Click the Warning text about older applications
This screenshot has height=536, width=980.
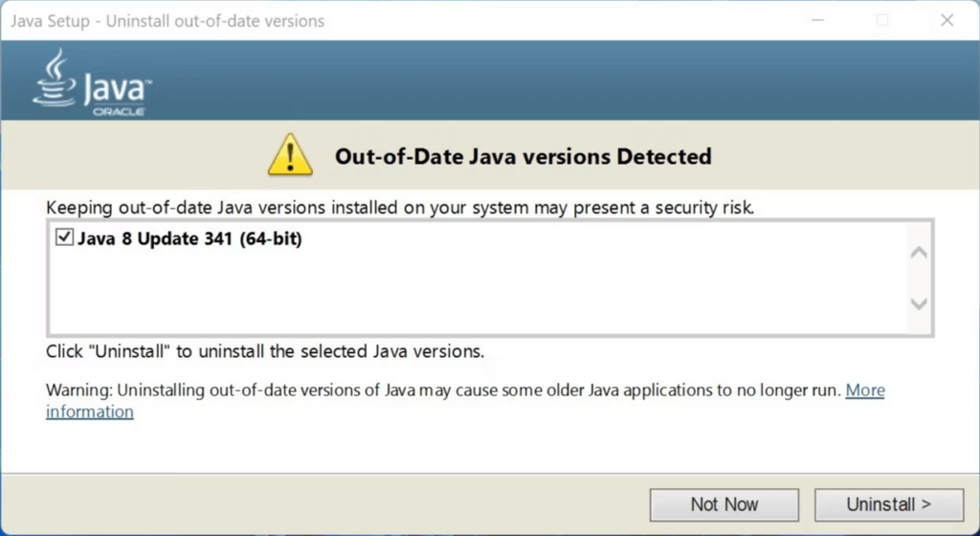(440, 391)
